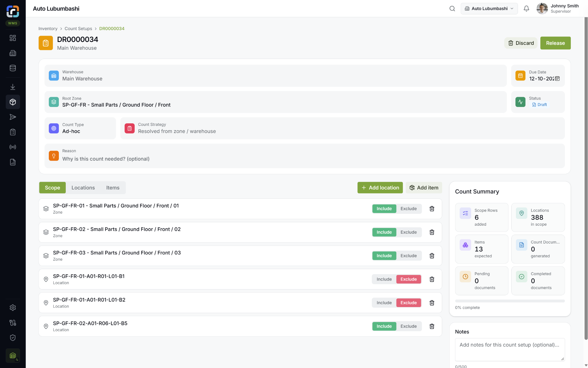Click Exclude on L01-B2 location row

point(409,303)
